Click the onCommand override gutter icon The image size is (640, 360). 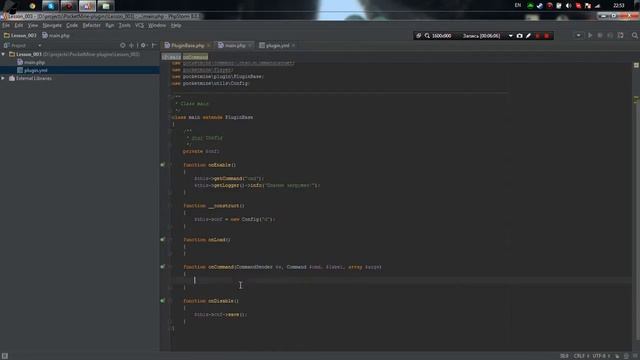click(x=162, y=267)
